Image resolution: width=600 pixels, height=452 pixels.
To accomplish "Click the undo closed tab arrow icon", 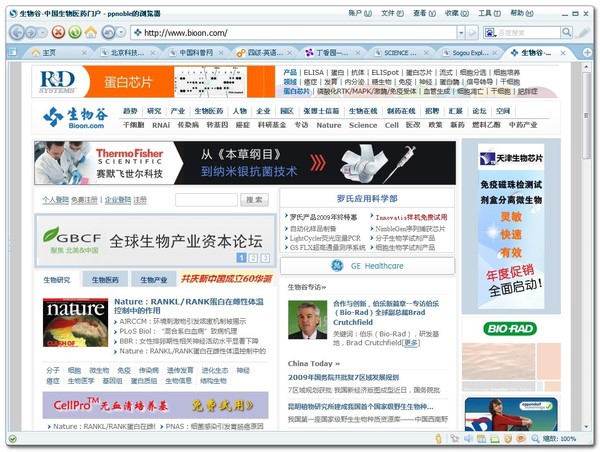I will [x=108, y=32].
